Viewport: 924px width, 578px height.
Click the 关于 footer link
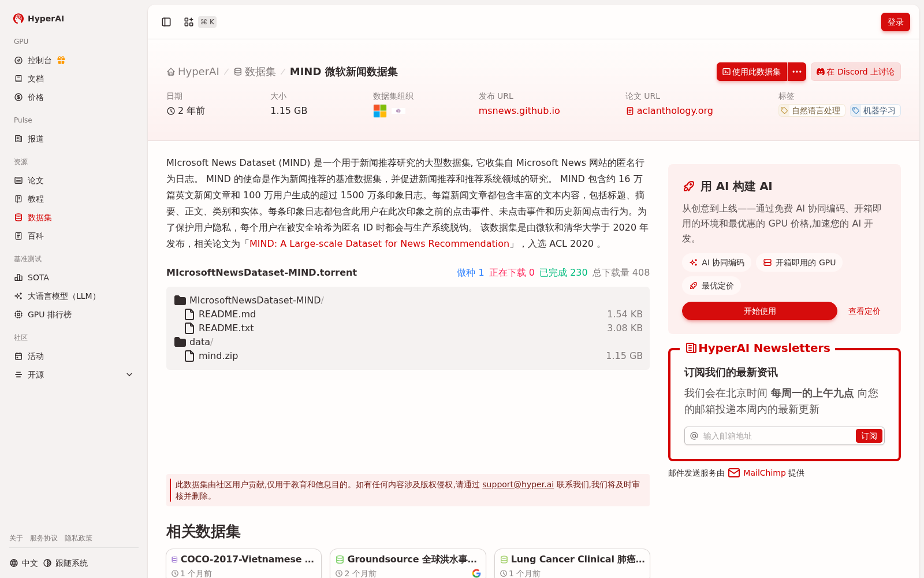pyautogui.click(x=16, y=538)
